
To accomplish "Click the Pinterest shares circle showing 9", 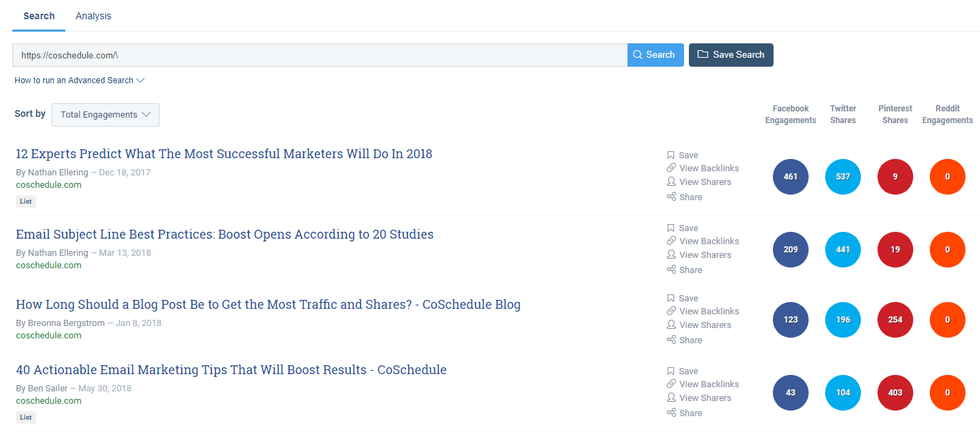I will 895,177.
